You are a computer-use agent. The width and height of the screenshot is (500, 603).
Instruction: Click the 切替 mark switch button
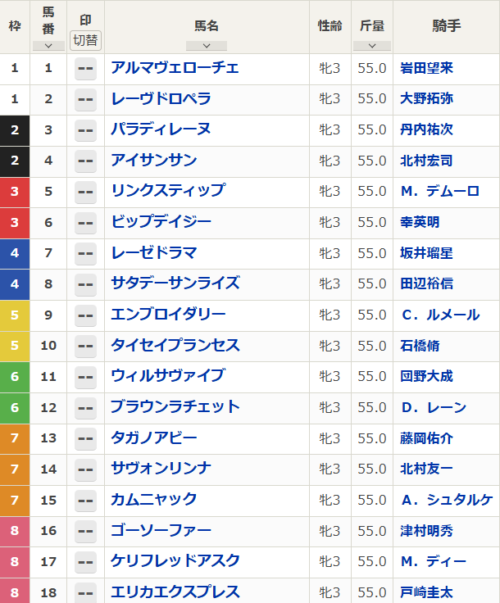pos(85,40)
